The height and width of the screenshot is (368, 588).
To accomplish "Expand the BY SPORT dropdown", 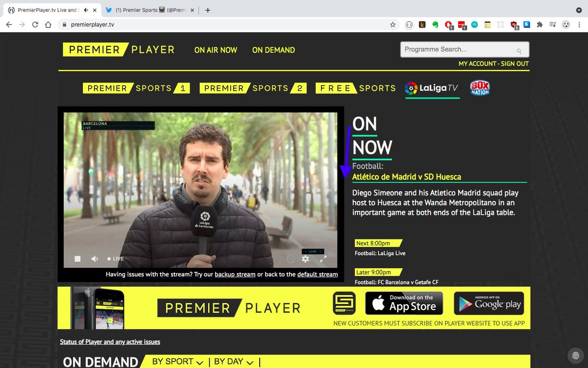I will (x=177, y=362).
